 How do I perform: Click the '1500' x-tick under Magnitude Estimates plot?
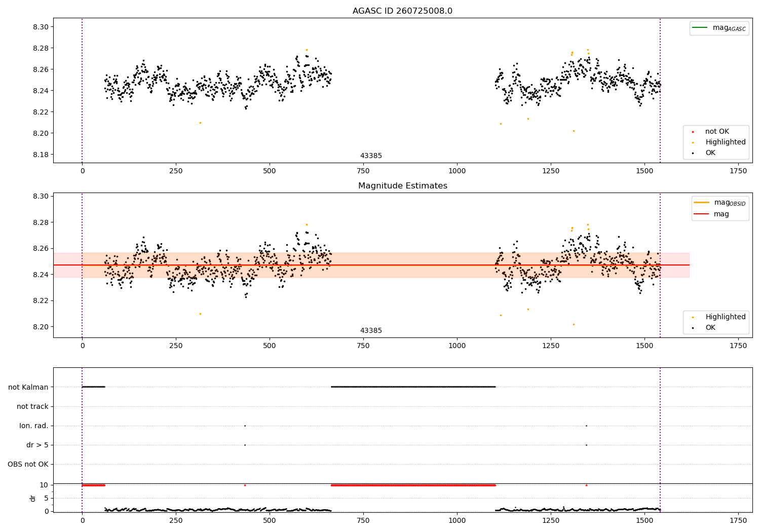pyautogui.click(x=644, y=346)
